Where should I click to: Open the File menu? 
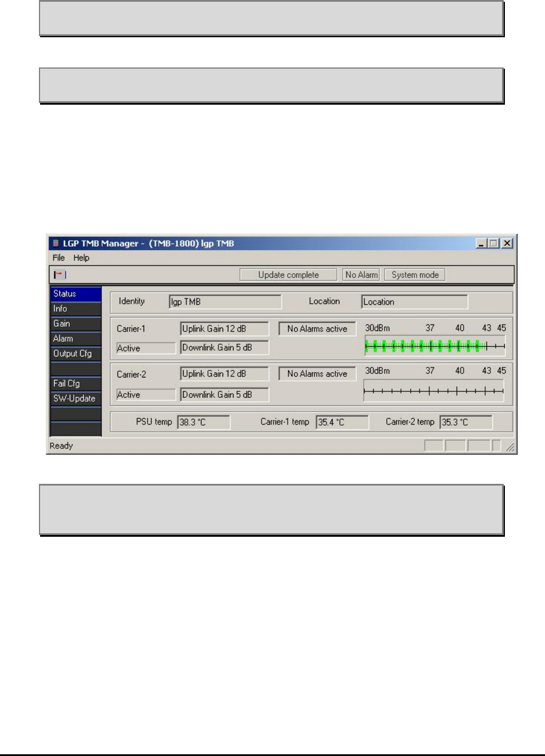click(59, 258)
